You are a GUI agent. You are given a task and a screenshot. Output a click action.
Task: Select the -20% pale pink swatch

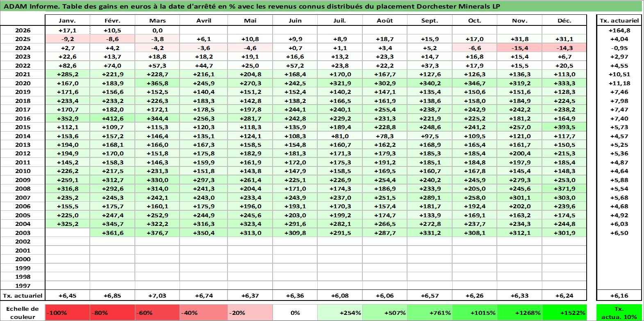[250, 312]
